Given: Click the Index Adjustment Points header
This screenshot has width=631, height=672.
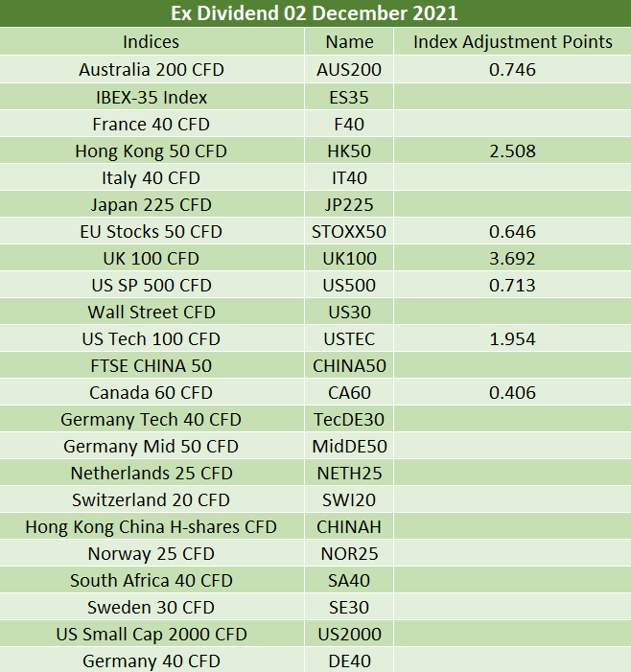Looking at the screenshot, I should point(513,42).
